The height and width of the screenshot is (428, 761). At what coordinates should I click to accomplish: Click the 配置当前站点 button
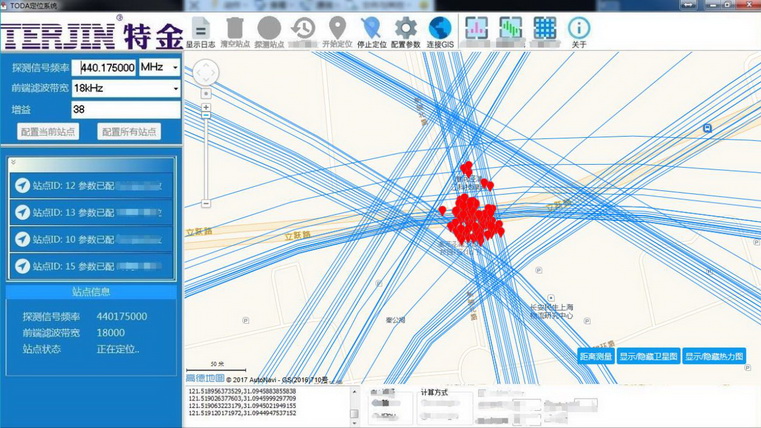[49, 132]
